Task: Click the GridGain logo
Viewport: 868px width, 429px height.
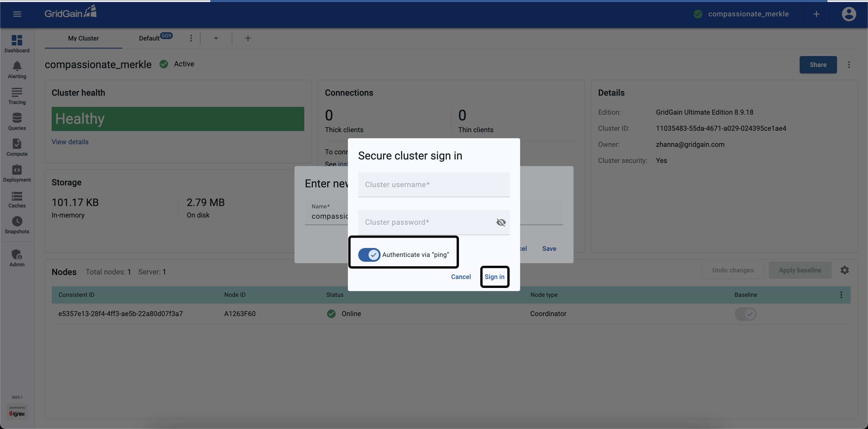Action: click(x=70, y=12)
